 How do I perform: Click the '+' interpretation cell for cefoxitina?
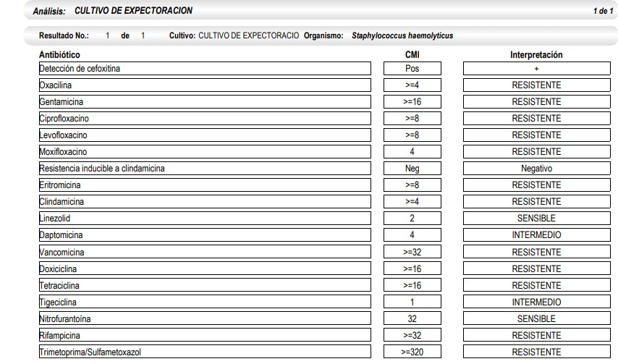537,69
